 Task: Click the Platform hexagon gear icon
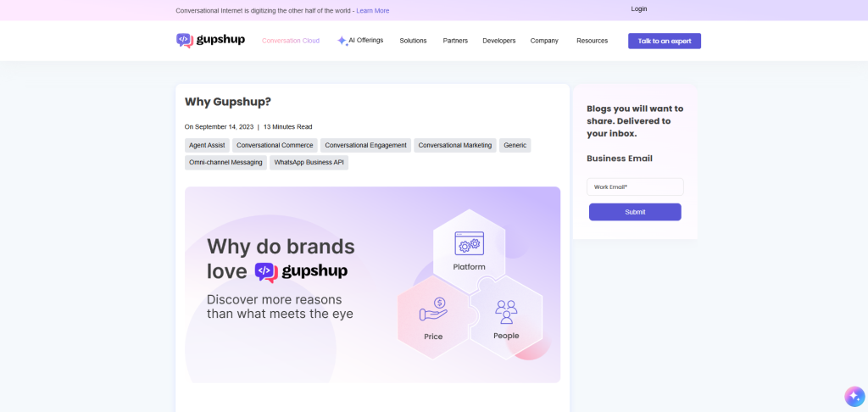pyautogui.click(x=469, y=244)
